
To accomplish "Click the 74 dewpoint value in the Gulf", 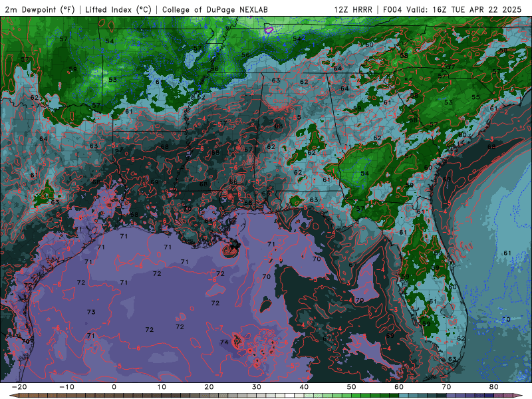I will click(224, 342).
